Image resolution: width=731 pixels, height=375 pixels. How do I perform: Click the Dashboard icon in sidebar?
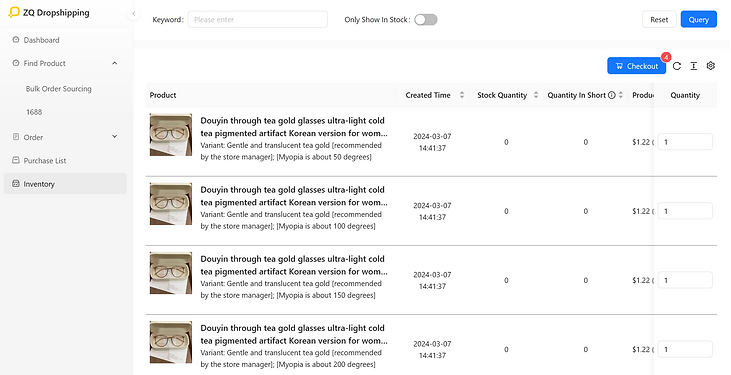[16, 40]
